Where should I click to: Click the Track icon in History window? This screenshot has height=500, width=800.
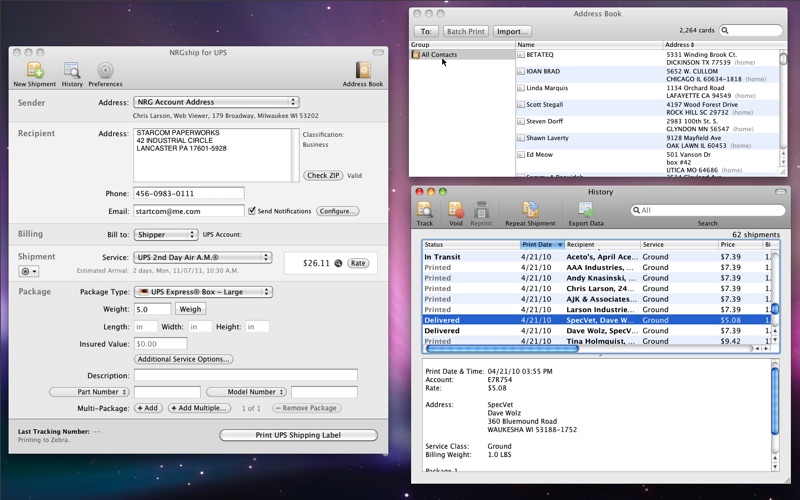pyautogui.click(x=424, y=209)
